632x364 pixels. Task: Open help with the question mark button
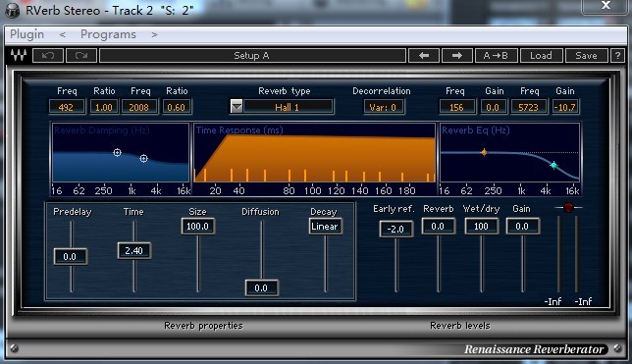(617, 56)
